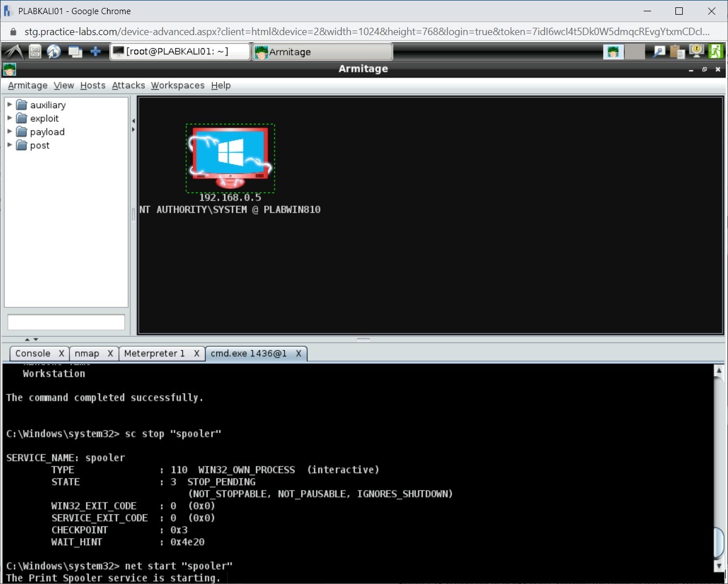Expand the payload module folder
The width and height of the screenshot is (728, 584).
coord(10,132)
